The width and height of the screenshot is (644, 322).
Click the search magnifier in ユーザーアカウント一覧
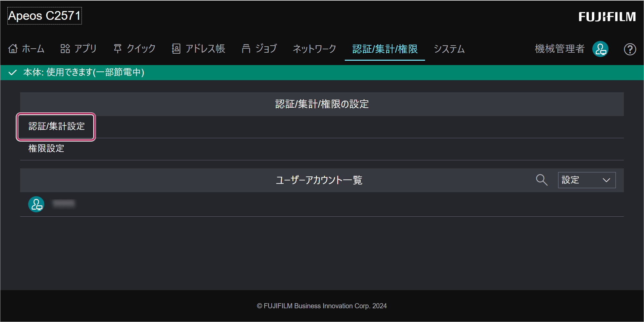coord(541,180)
